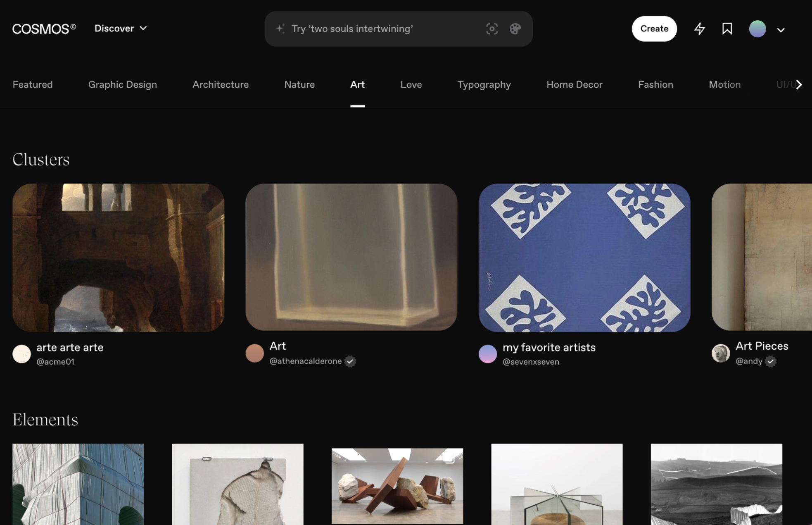Switch to the Motion tab

[x=724, y=84]
